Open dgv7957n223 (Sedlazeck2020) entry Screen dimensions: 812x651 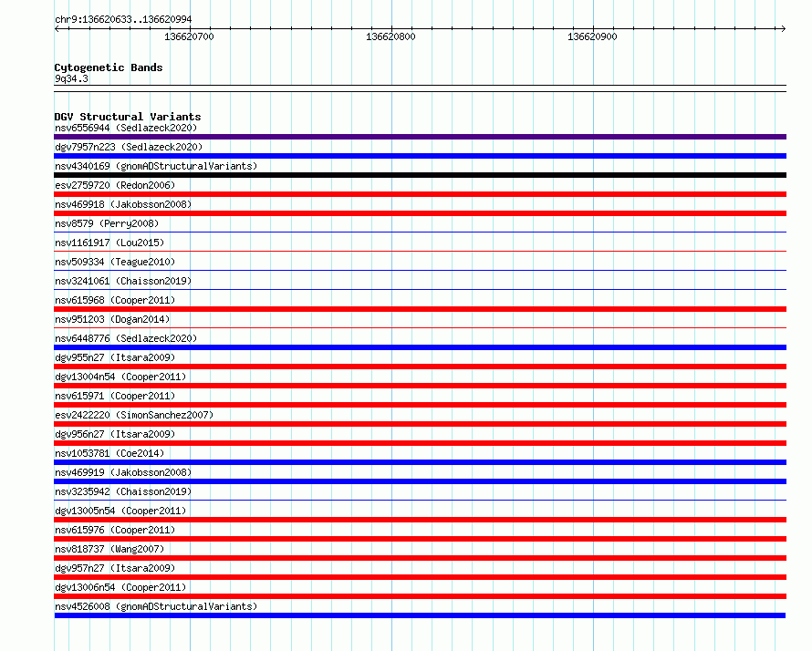[x=129, y=147]
